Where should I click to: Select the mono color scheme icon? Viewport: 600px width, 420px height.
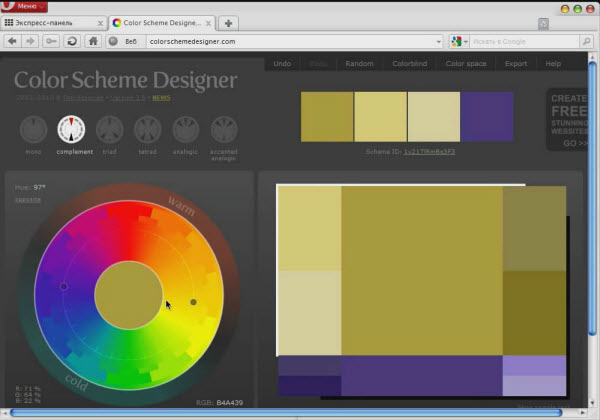click(34, 130)
